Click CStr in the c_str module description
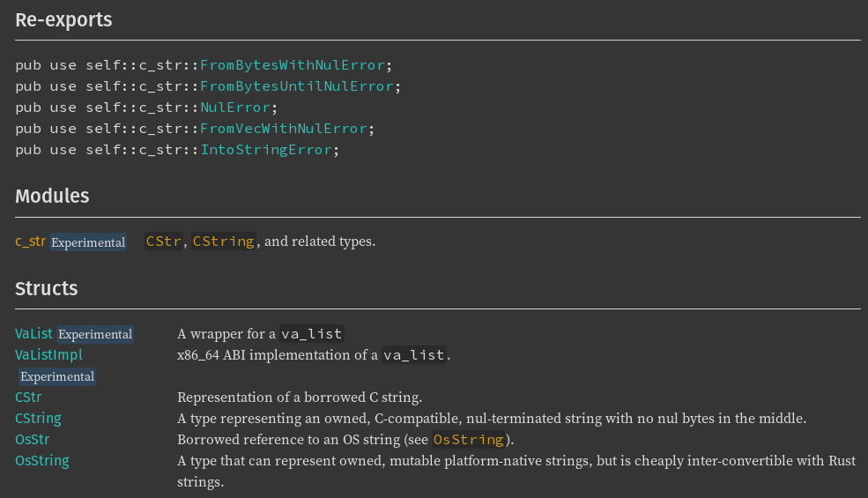The image size is (868, 498). (164, 241)
